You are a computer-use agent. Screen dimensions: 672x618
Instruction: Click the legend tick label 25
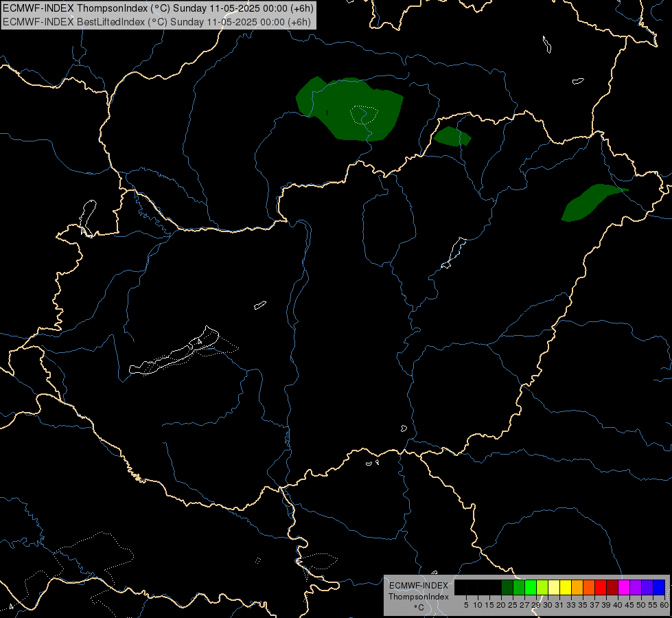coord(513,605)
